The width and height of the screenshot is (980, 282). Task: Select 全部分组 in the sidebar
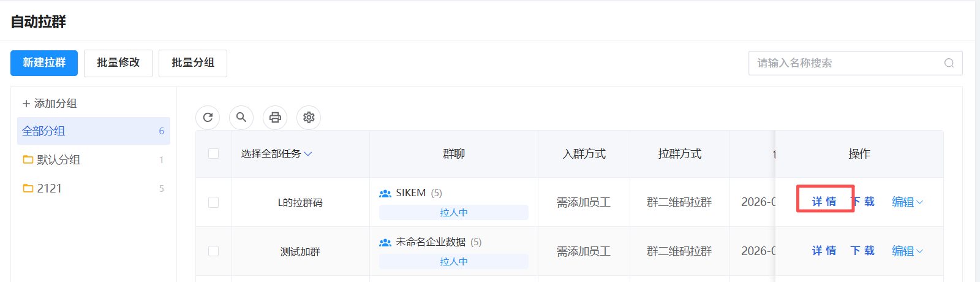point(94,131)
